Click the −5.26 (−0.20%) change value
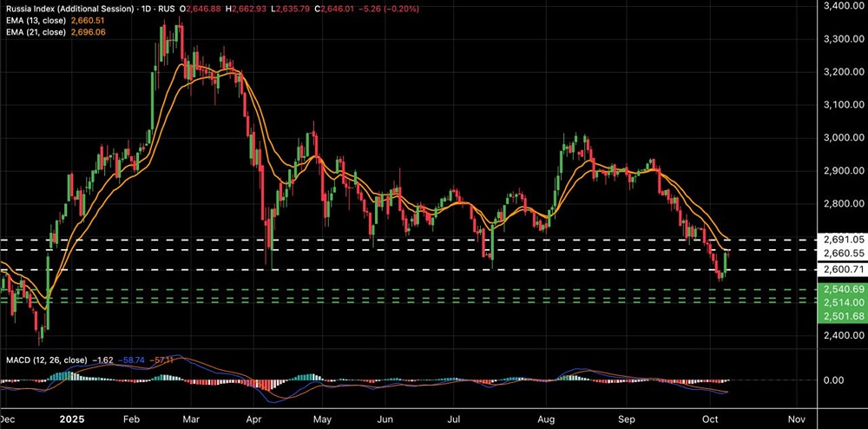 tap(388, 10)
